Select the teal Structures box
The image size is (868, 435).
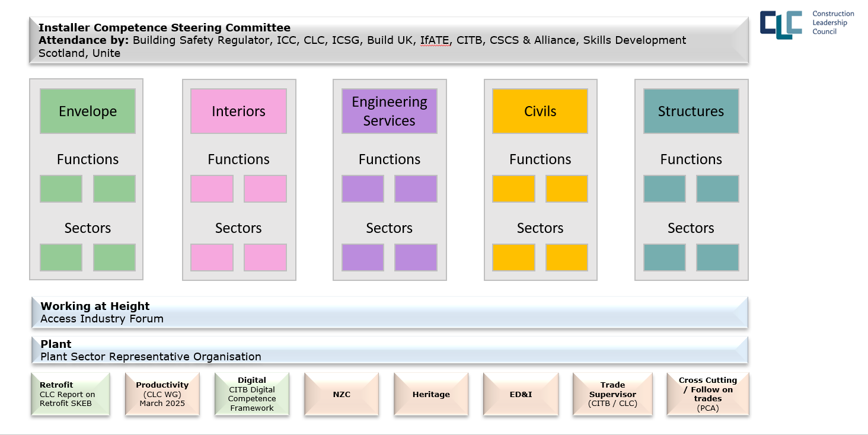click(x=691, y=111)
